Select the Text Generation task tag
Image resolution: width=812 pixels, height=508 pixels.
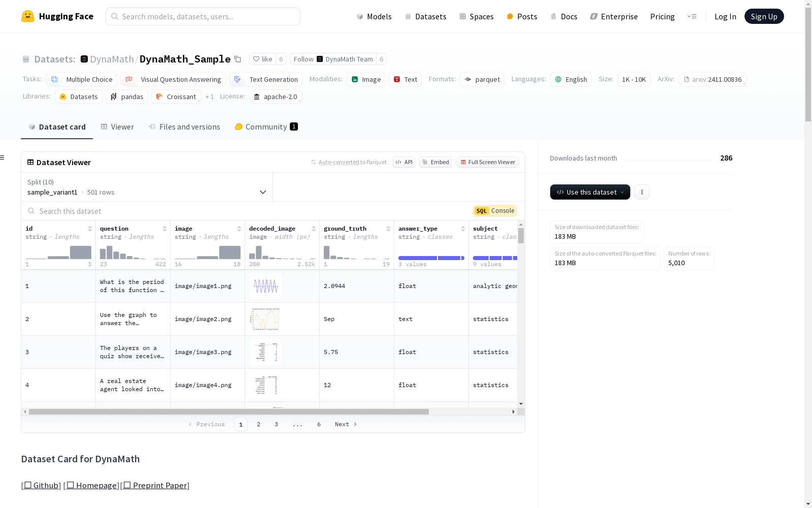[265, 79]
